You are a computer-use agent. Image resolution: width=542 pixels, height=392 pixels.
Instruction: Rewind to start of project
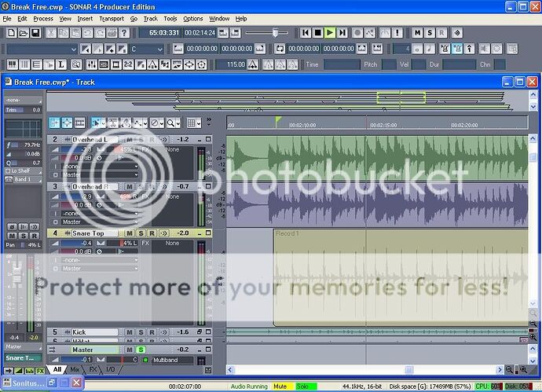coord(306,33)
